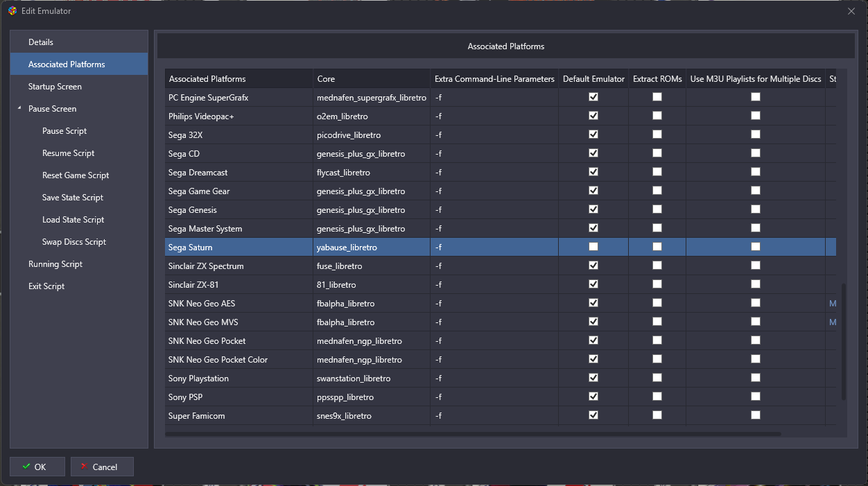Sort by Associated Platforms column header

[x=238, y=79]
